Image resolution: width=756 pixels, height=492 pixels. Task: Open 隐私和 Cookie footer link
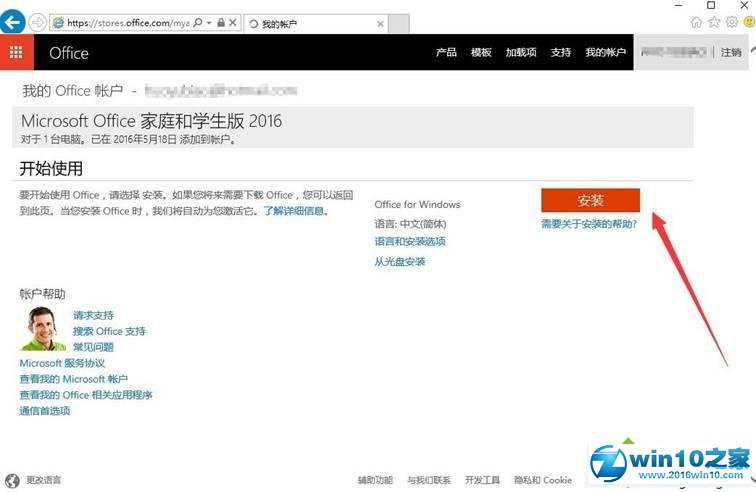[543, 480]
